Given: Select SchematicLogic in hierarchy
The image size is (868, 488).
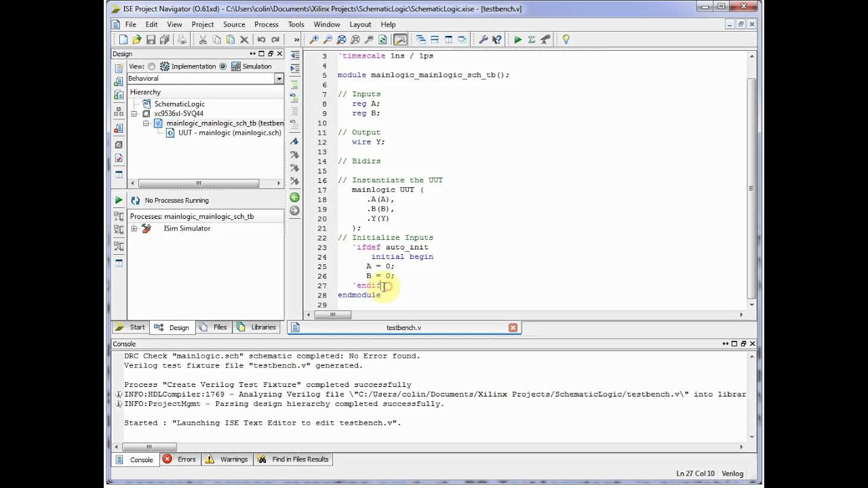Looking at the screenshot, I should (x=179, y=104).
